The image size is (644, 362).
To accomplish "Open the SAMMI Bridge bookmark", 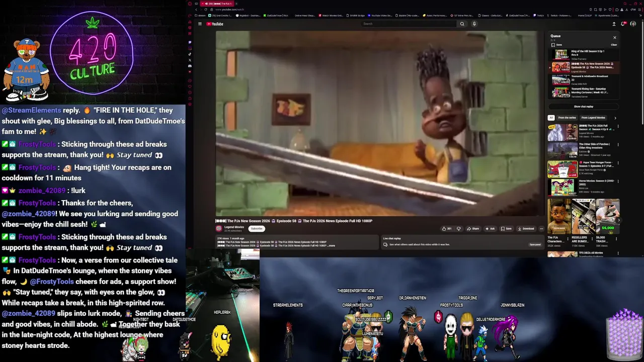I will point(355,16).
